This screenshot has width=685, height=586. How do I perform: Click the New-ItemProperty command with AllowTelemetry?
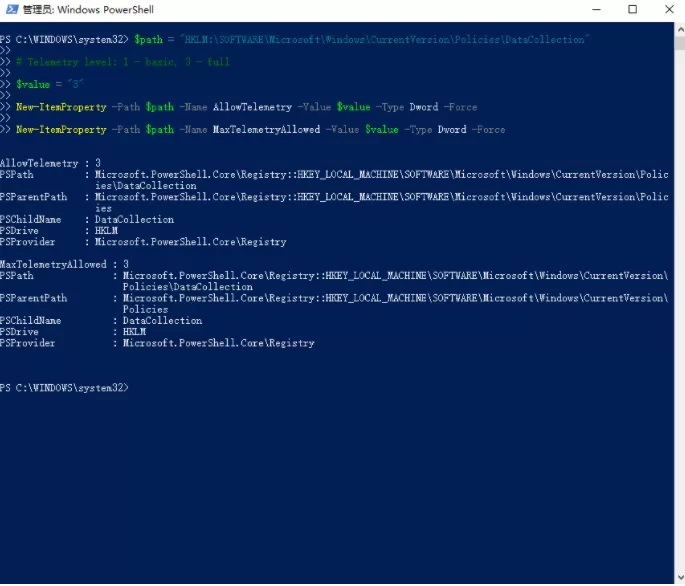click(246, 107)
